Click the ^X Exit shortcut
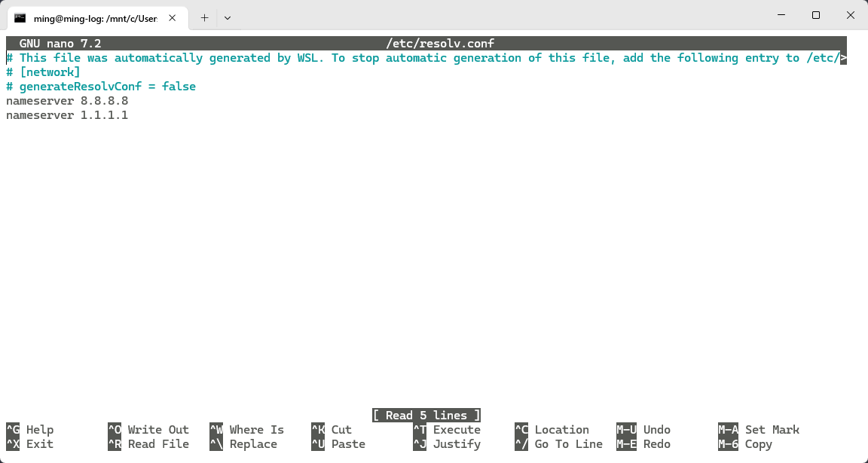This screenshot has height=463, width=868. [30, 444]
